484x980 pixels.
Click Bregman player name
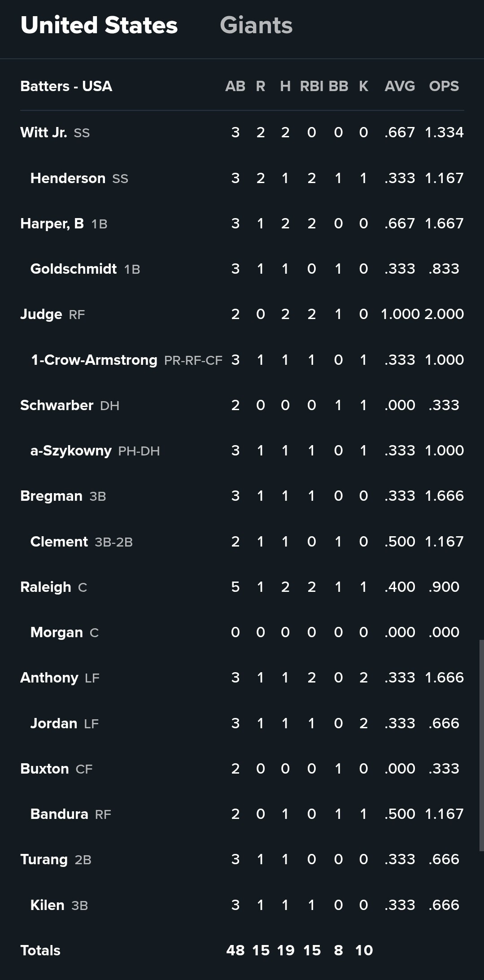[52, 496]
